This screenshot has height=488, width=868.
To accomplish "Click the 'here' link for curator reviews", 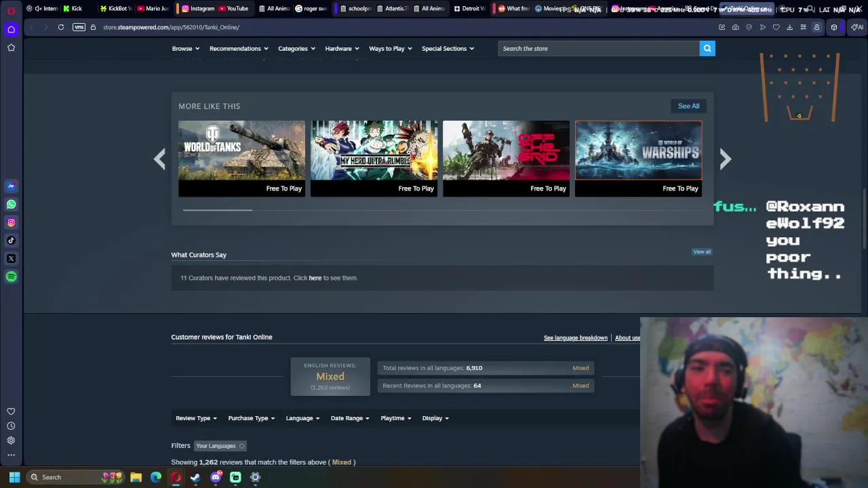I will point(315,278).
